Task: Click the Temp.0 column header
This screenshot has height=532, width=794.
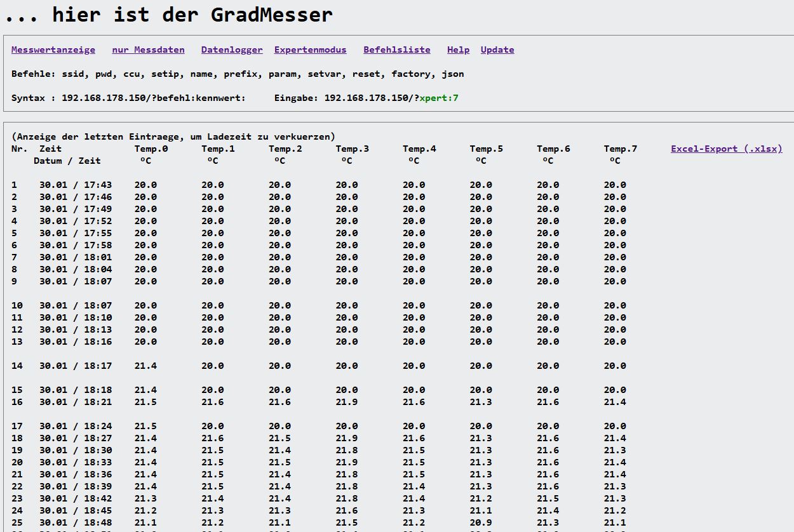Action: pos(151,149)
